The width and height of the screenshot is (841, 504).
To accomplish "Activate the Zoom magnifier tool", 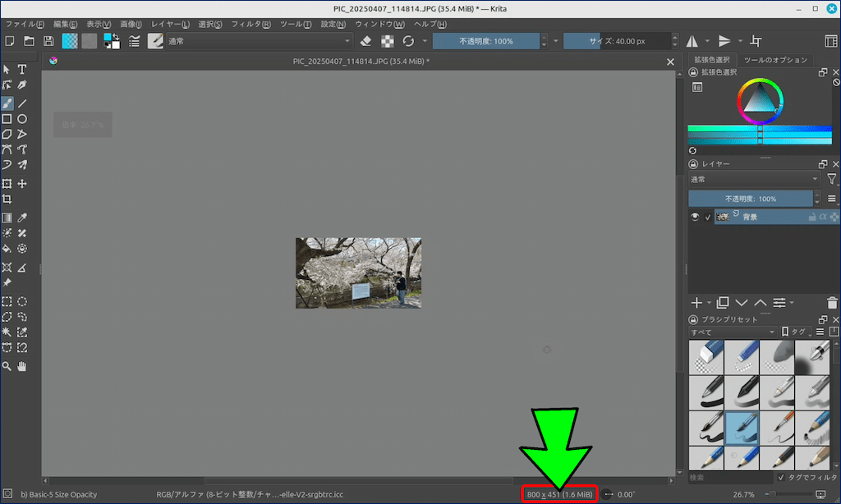I will (x=7, y=365).
